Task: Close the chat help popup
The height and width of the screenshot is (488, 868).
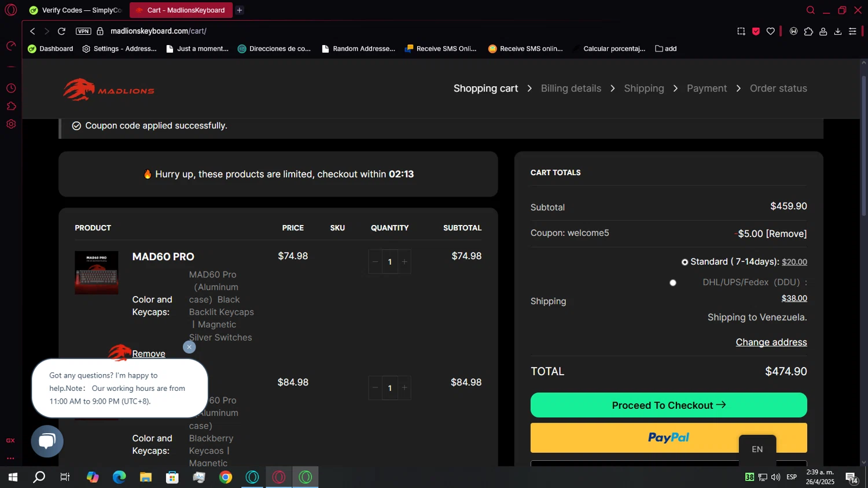Action: (x=189, y=347)
